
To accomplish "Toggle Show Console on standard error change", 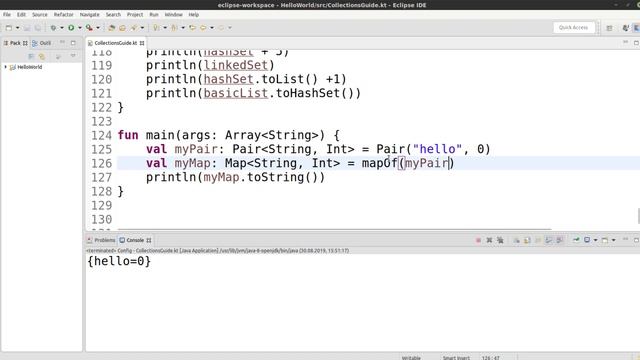I will pos(560,240).
